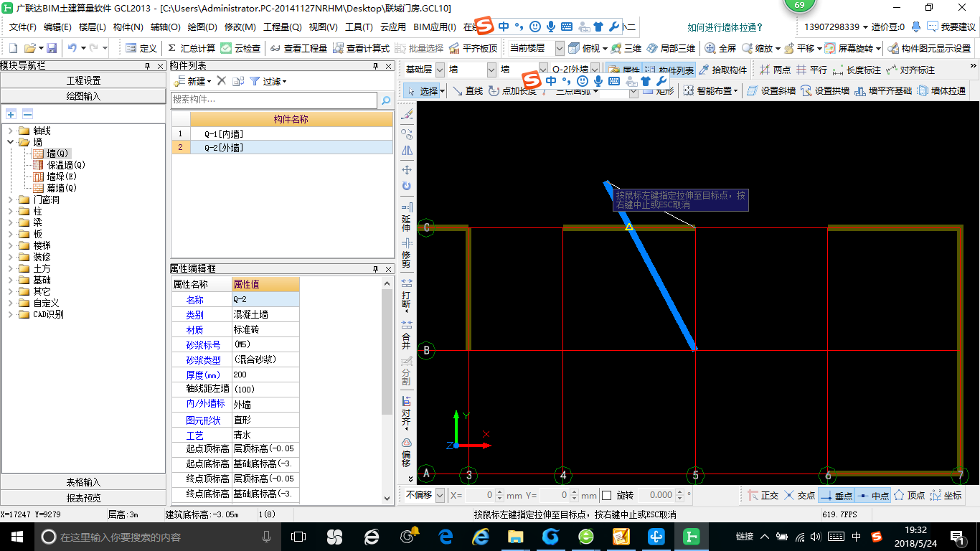
Task: Add a 长度标注 length dimension
Action: [857, 70]
